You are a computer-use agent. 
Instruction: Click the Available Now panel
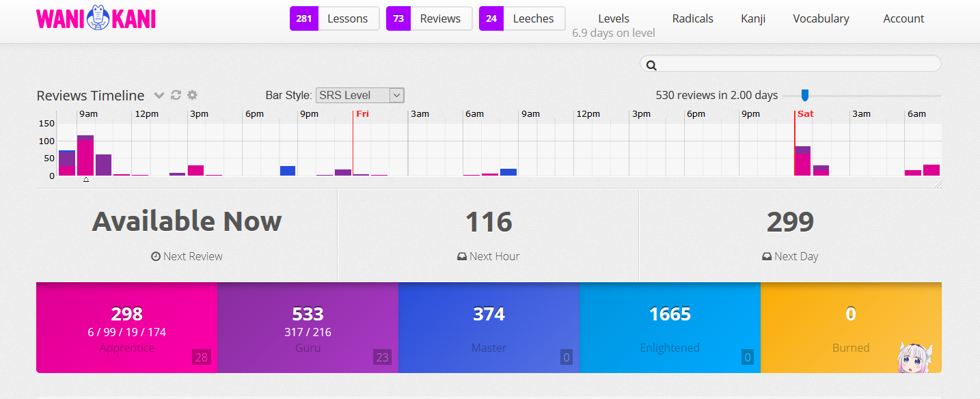click(x=187, y=236)
